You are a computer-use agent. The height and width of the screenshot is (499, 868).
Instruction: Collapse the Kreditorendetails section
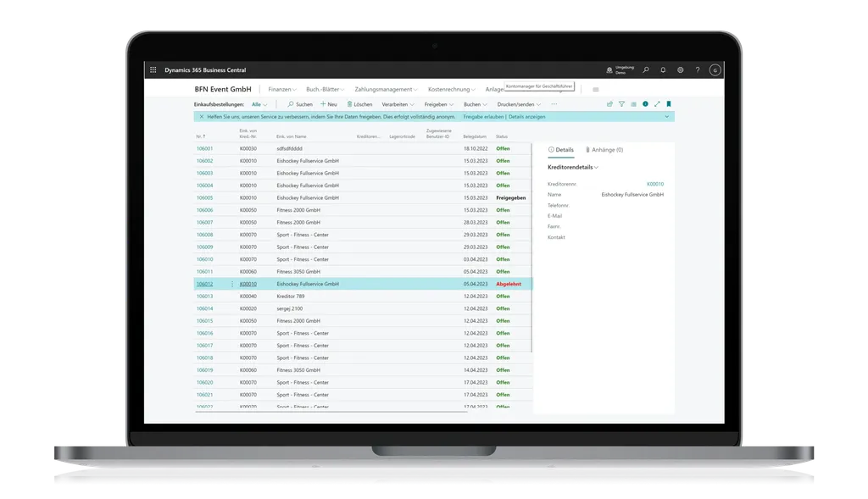[572, 167]
